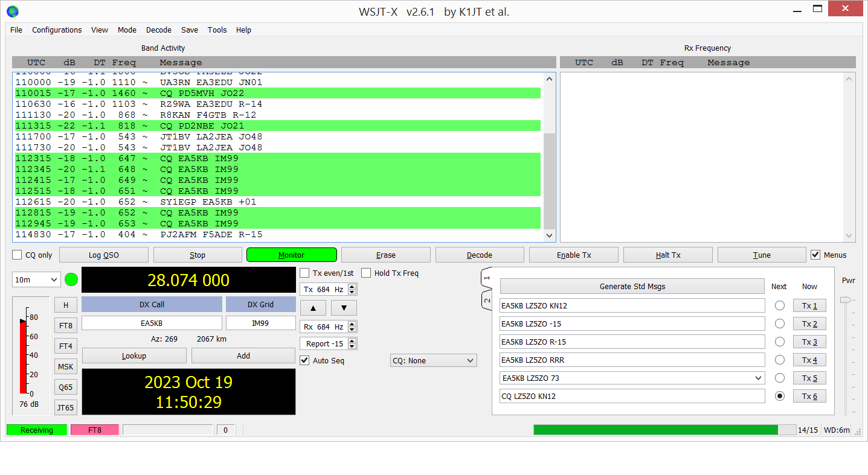Image resolution: width=868 pixels, height=475 pixels.
Task: Click the DX Call input field
Action: coord(152,324)
